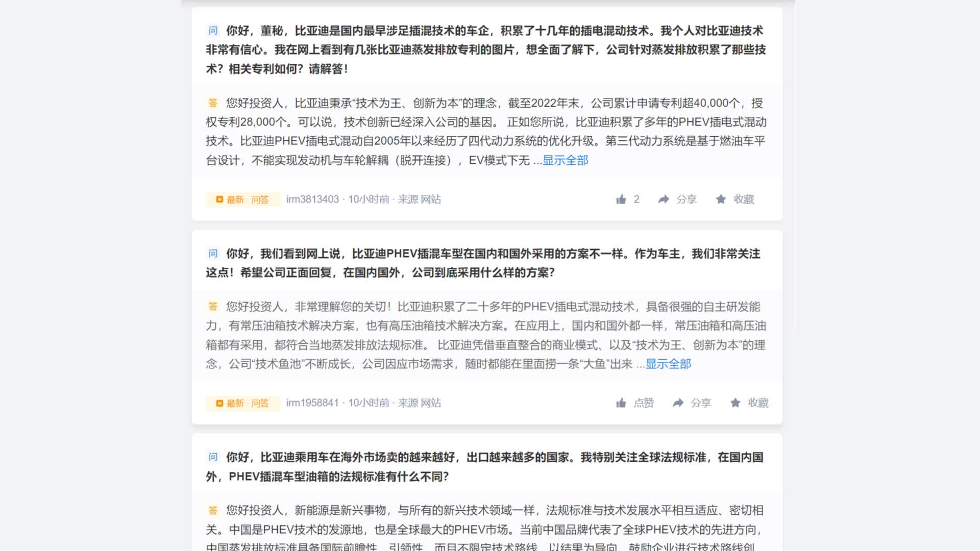
Task: Click answer text beginning 新能源是新兴事物
Action: point(485,527)
